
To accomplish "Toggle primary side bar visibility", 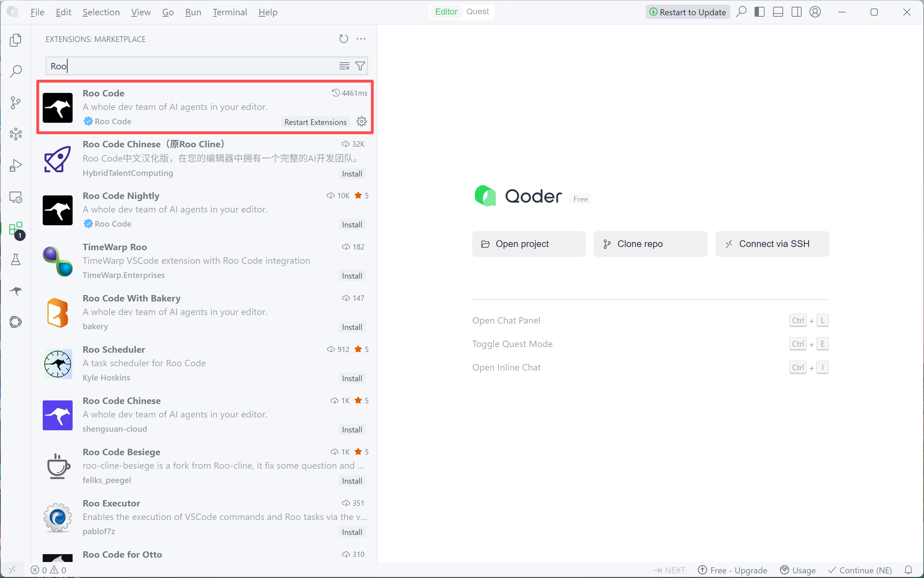I will (x=759, y=12).
